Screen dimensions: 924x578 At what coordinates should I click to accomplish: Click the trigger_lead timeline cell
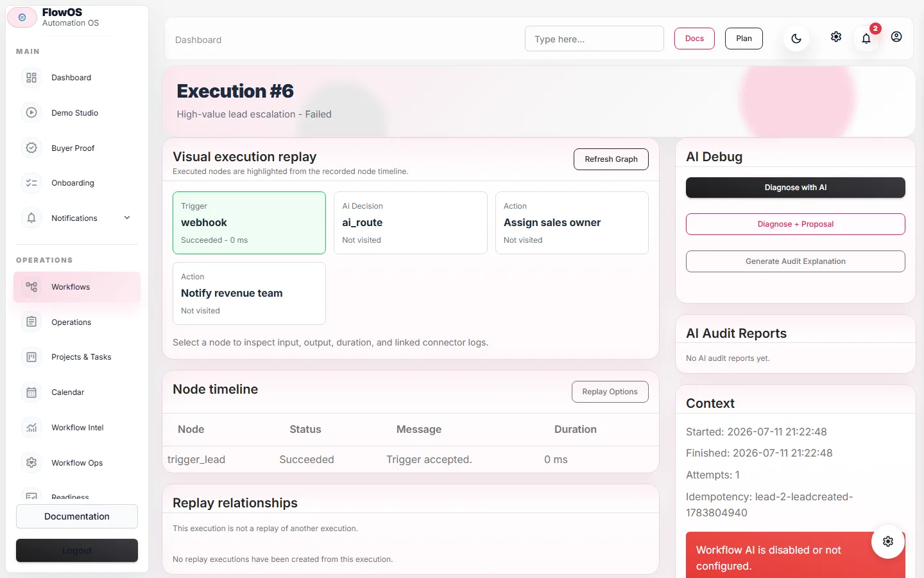point(196,460)
